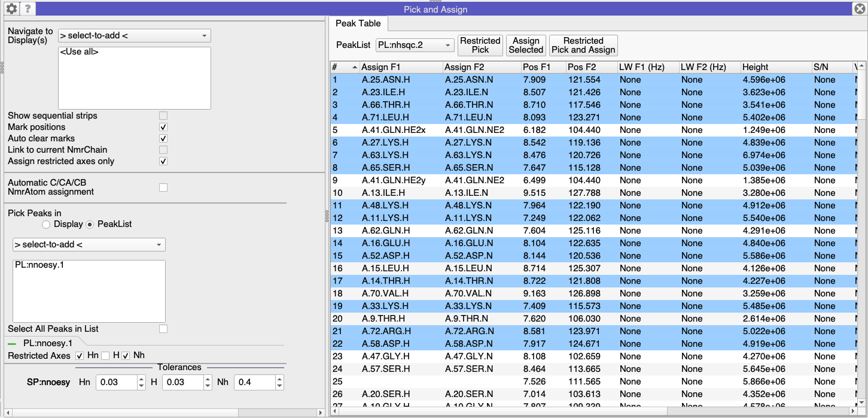Decrease the Nh tolerance with down arrow

pos(279,386)
